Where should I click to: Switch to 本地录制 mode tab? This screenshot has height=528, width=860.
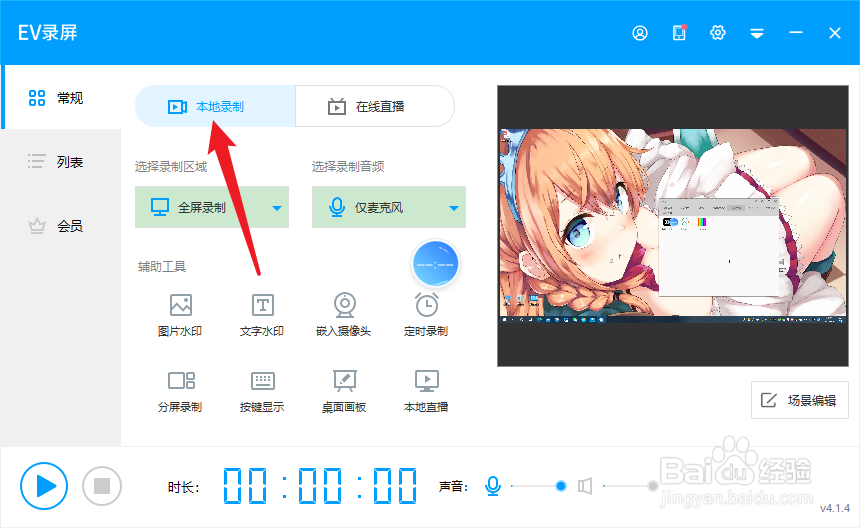pos(215,106)
